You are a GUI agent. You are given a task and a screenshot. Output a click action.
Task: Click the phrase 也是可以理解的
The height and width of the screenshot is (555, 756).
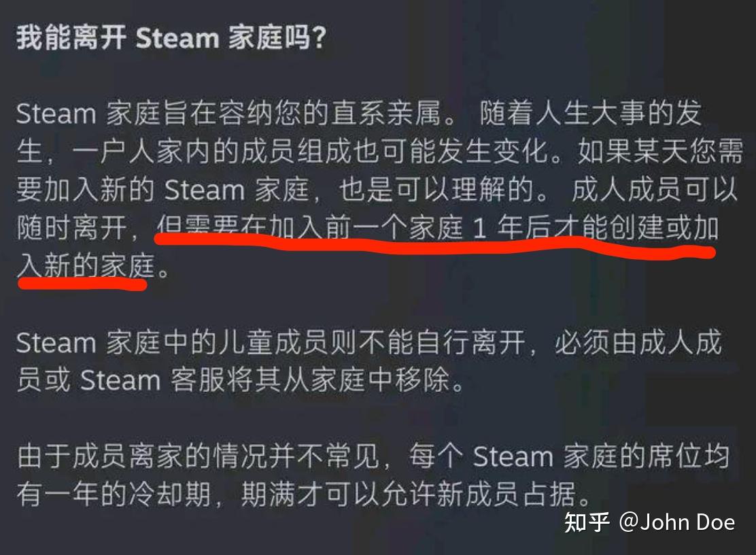[436, 190]
